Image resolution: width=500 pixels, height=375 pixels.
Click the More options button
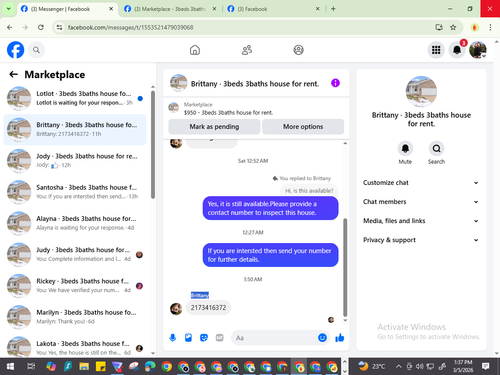[303, 127]
